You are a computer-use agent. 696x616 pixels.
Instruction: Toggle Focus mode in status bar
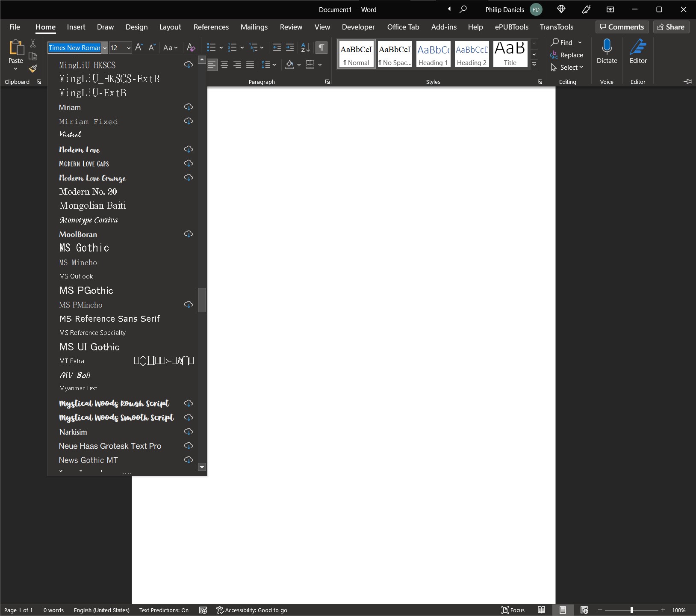coord(513,610)
